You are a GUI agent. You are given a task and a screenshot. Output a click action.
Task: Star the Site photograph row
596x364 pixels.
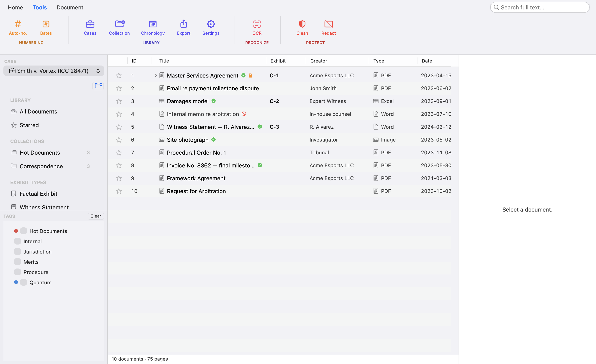pyautogui.click(x=119, y=140)
